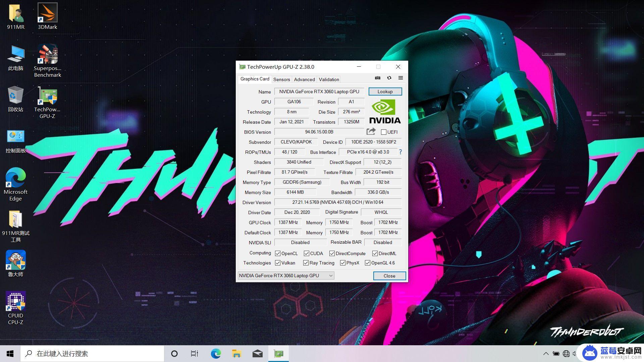This screenshot has height=362, width=644.
Task: Show hidden tray icons chevron
Action: click(x=546, y=354)
